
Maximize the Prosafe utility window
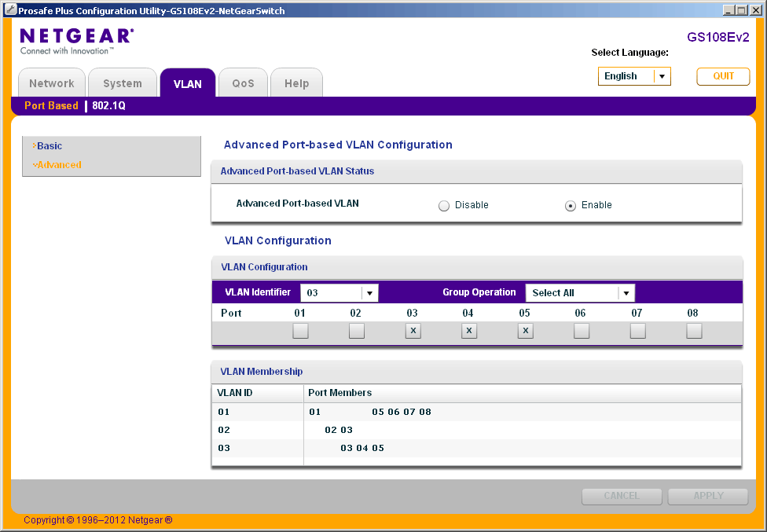742,9
